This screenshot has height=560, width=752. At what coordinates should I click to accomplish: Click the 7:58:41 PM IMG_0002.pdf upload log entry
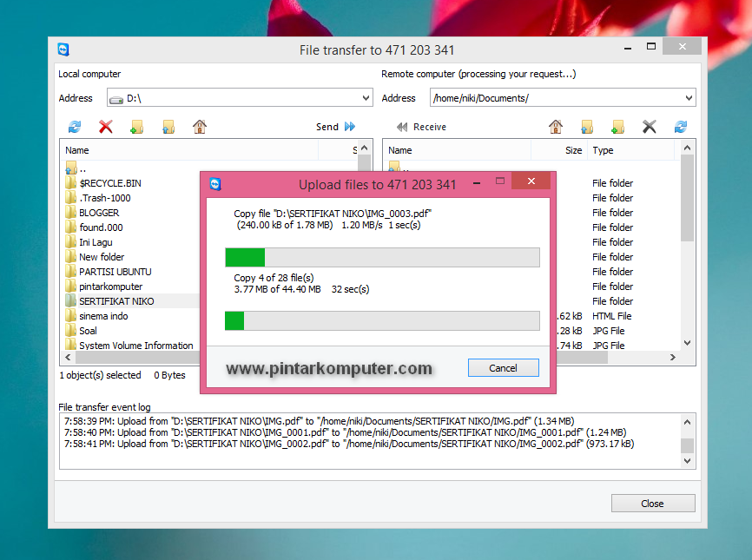click(349, 444)
